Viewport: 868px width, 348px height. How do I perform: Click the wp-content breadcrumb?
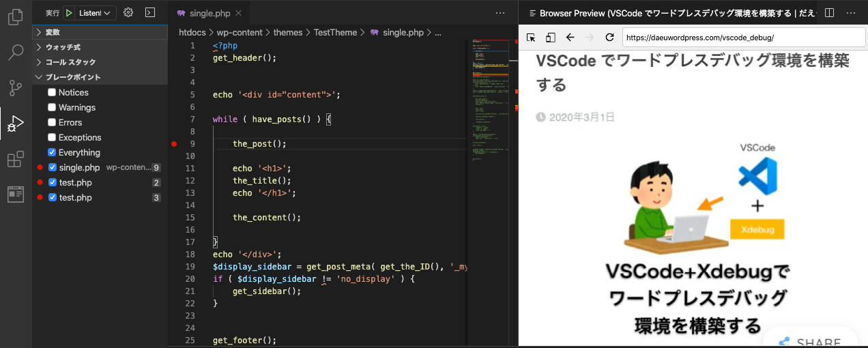point(239,32)
